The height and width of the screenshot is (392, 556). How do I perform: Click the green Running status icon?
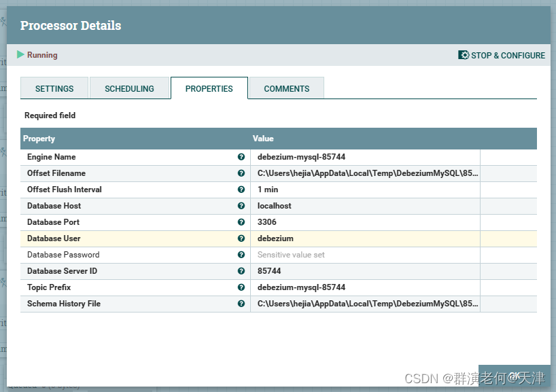tap(23, 55)
